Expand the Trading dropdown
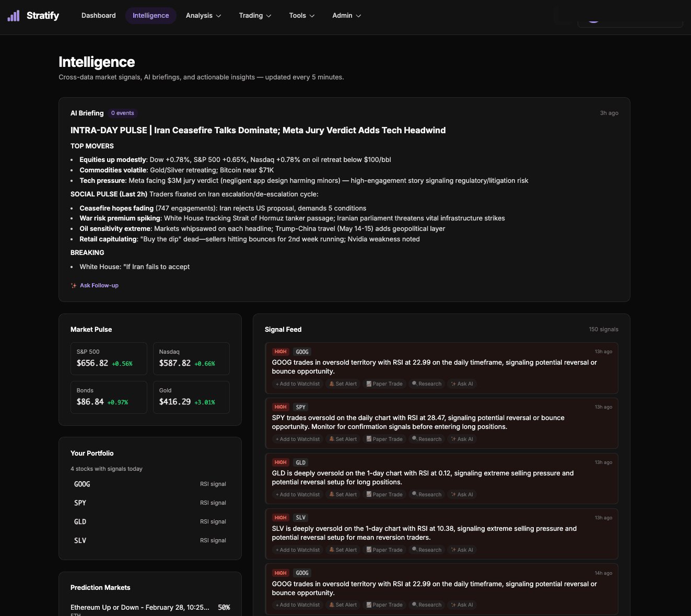This screenshot has width=691, height=616. coord(255,16)
